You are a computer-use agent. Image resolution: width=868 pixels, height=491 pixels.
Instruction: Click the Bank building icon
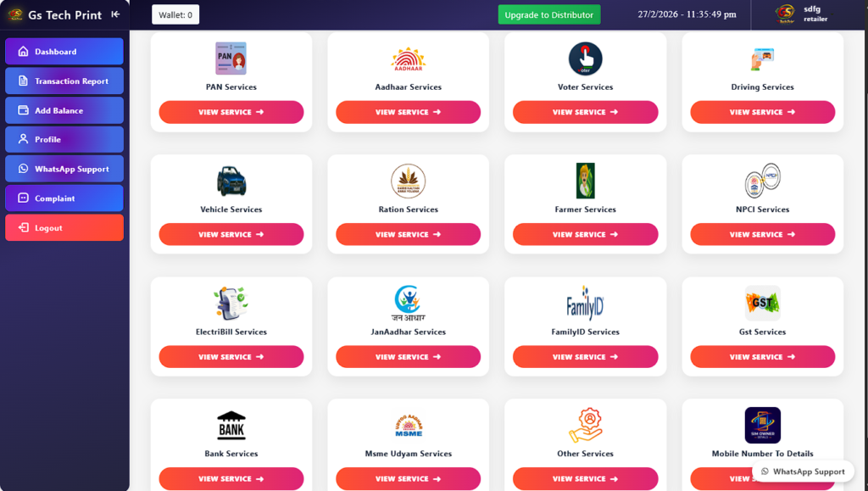231,425
